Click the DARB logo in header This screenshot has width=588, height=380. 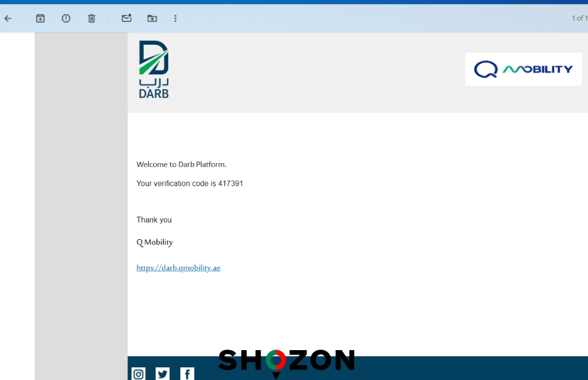pyautogui.click(x=153, y=70)
